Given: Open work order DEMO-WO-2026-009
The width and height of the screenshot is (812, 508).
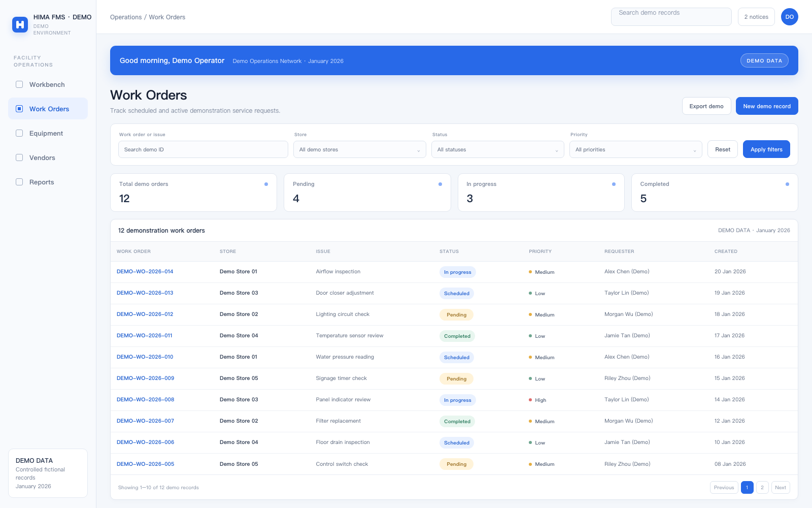Looking at the screenshot, I should (146, 378).
